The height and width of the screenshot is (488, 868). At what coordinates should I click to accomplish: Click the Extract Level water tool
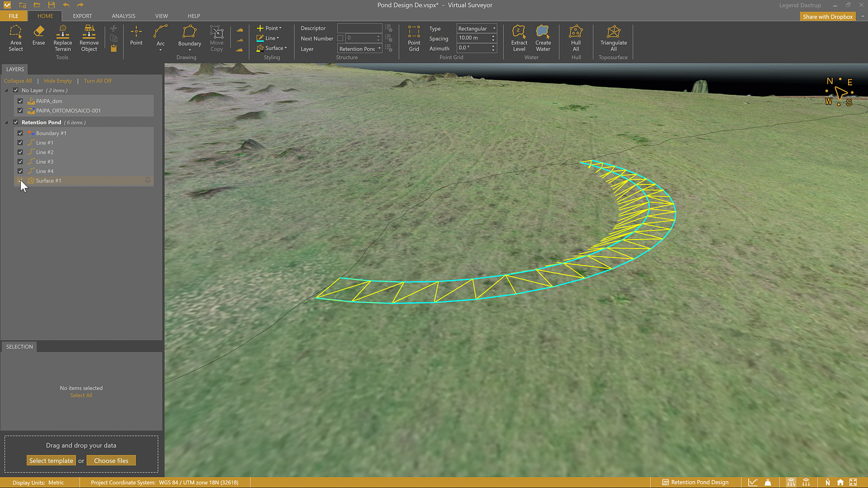(x=519, y=38)
